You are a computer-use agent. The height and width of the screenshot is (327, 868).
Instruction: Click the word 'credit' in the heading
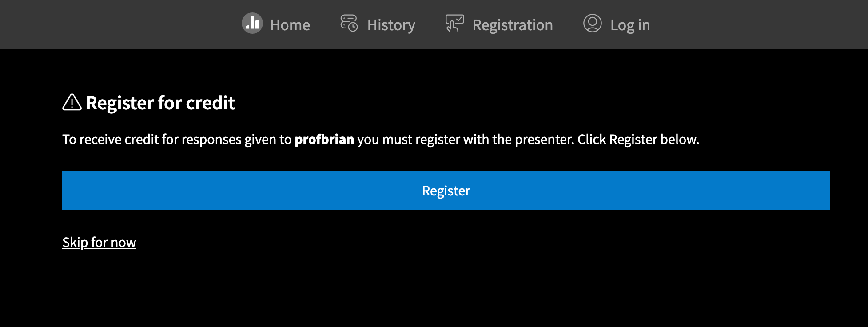pos(210,103)
